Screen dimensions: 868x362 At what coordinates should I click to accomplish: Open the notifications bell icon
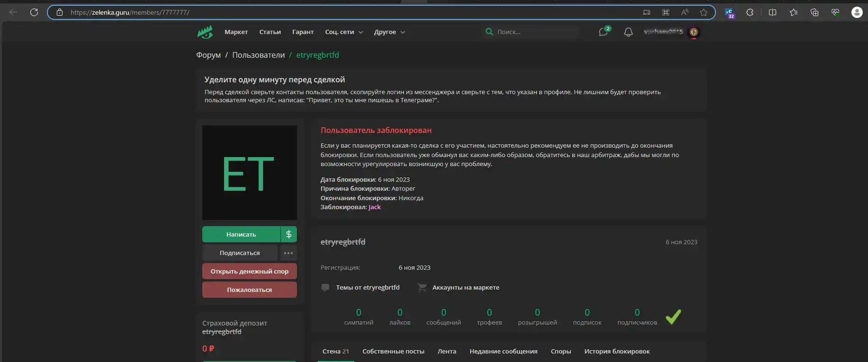tap(628, 32)
